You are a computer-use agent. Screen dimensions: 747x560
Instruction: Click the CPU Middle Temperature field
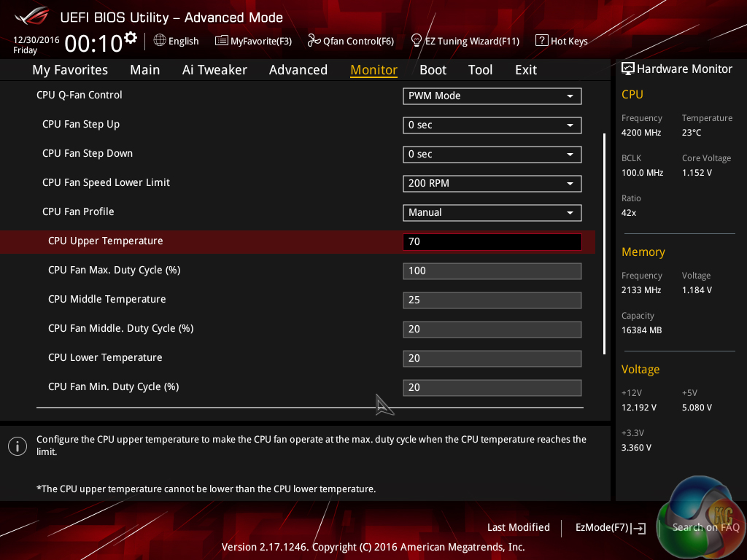[x=492, y=300]
